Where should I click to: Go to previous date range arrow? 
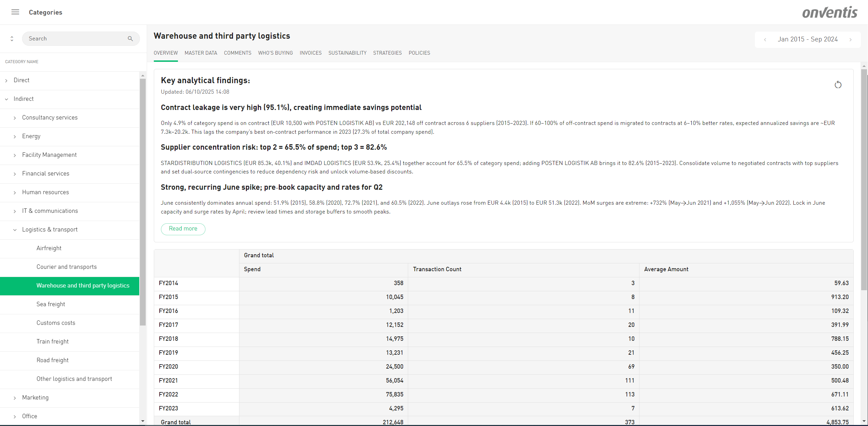(765, 40)
